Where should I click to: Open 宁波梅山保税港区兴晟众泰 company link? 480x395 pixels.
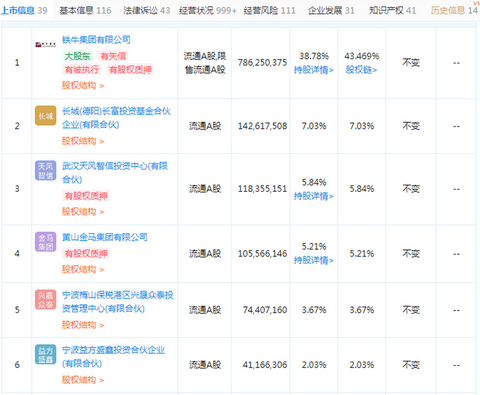coord(118,302)
